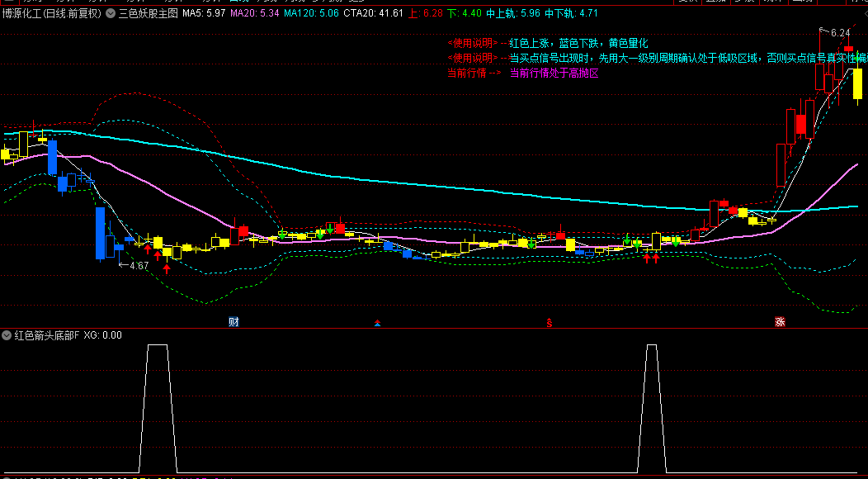Click the MA120: 5.06 value

pos(311,13)
